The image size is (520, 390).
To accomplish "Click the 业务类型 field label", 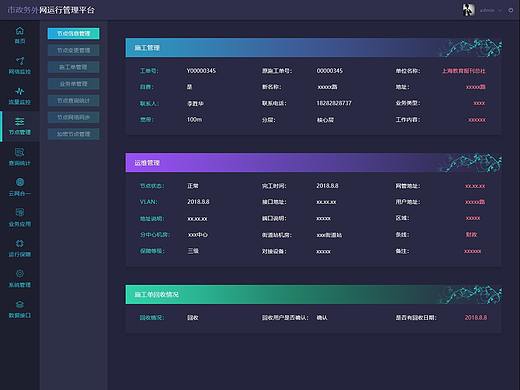I will [x=408, y=103].
